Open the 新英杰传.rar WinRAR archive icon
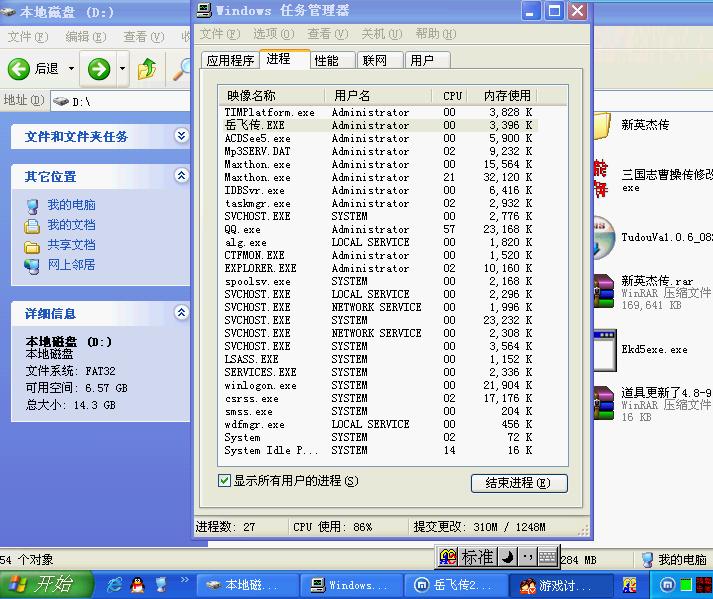 604,289
